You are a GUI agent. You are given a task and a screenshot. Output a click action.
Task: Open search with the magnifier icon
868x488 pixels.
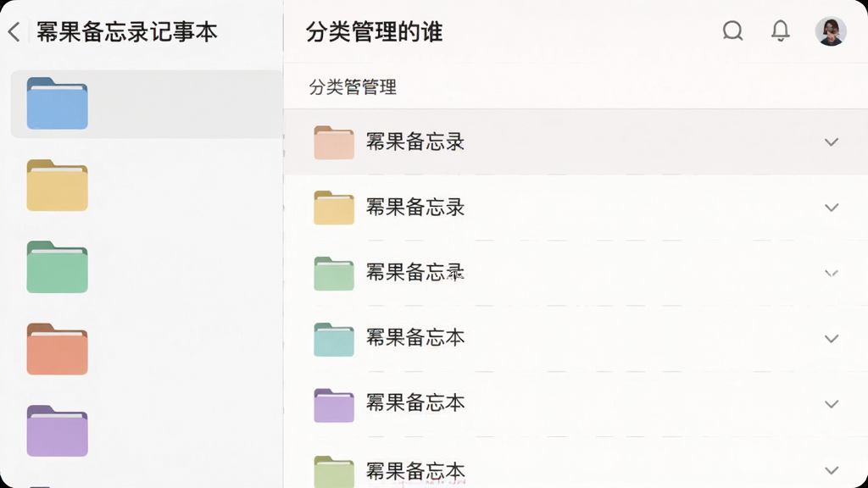732,31
